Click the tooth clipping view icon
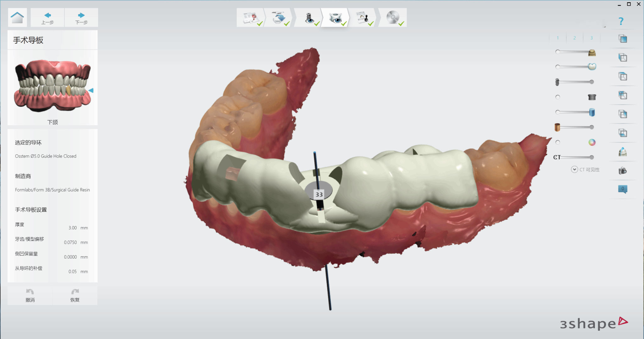The image size is (644, 339). click(623, 152)
